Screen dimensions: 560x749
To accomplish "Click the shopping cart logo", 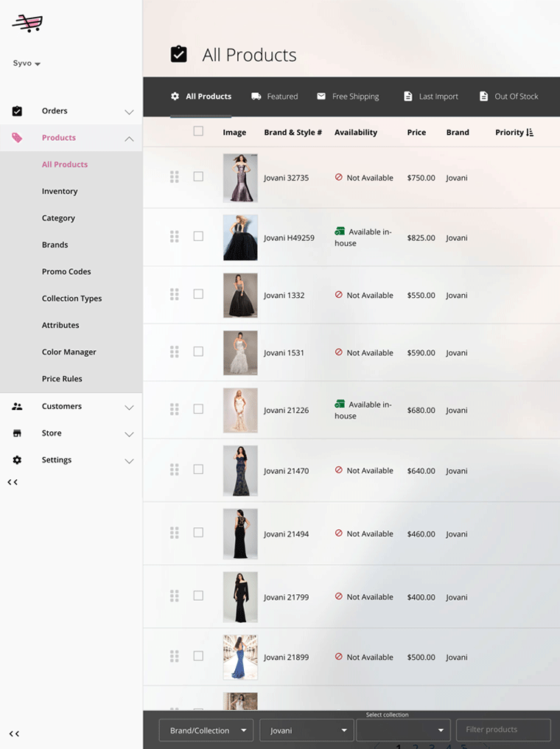I will (x=27, y=23).
